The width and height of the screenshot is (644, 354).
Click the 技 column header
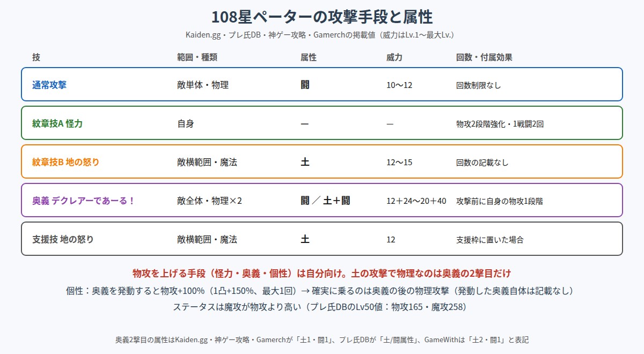[x=36, y=57]
